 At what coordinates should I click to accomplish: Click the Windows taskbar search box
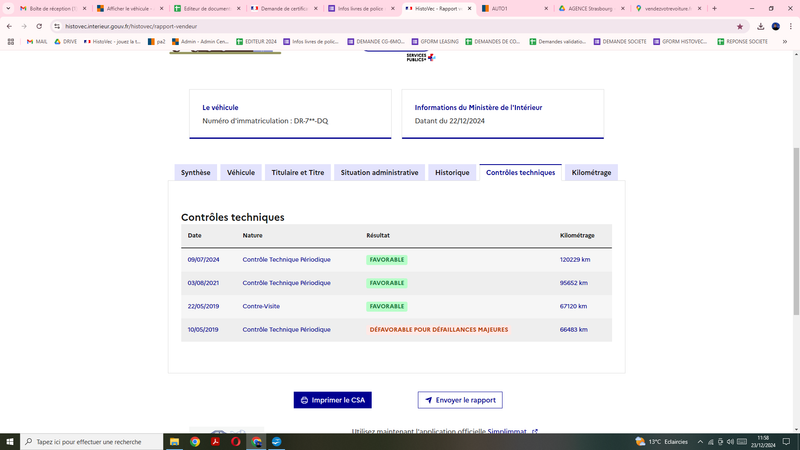click(92, 442)
